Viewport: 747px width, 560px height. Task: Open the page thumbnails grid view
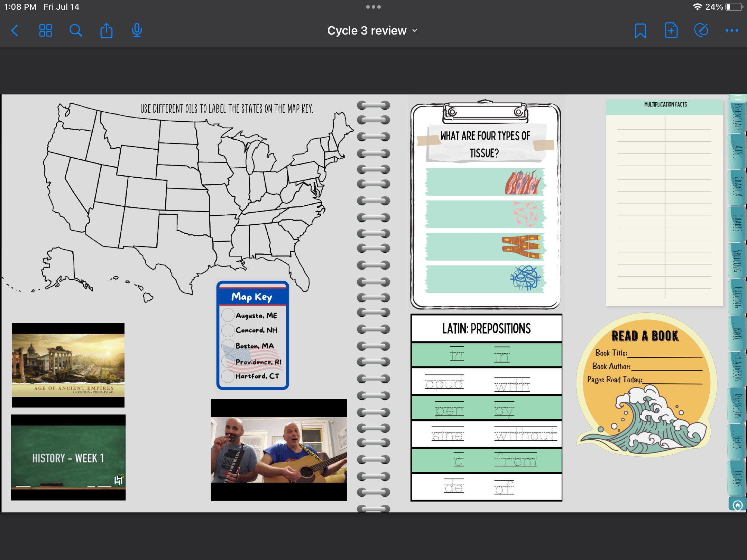click(x=45, y=30)
